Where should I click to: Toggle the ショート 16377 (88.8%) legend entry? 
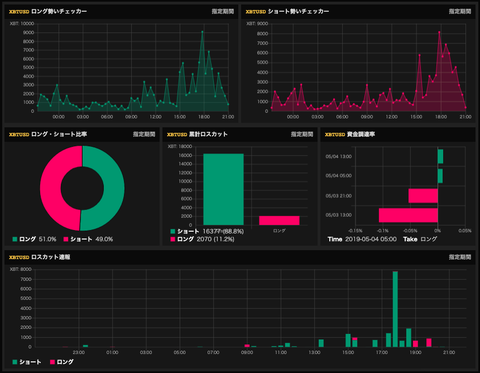click(207, 231)
